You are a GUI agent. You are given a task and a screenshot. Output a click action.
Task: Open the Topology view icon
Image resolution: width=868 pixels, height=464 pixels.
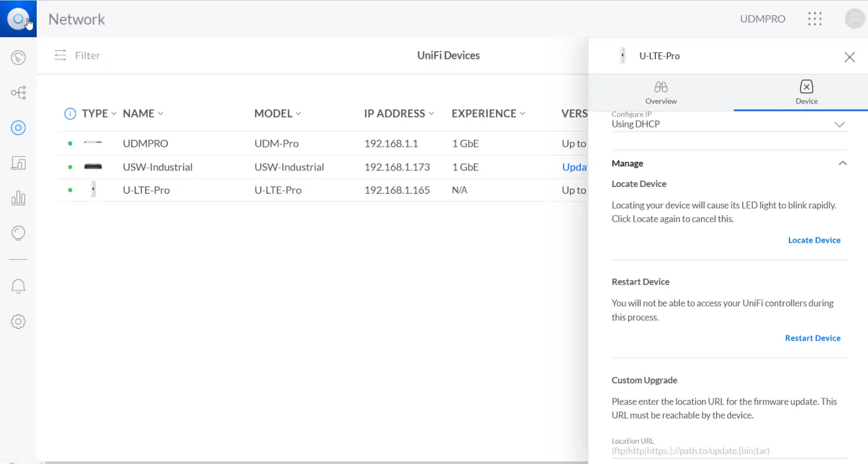tap(18, 93)
